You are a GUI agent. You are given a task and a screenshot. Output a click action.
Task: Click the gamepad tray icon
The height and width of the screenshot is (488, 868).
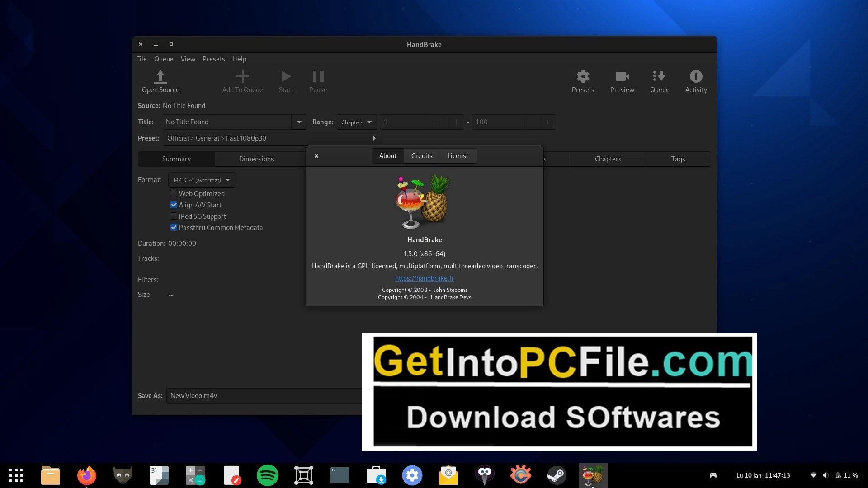click(x=713, y=475)
